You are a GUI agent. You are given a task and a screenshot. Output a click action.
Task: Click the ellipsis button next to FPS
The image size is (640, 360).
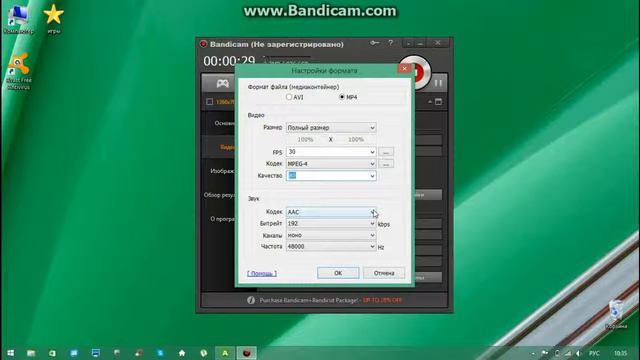386,152
